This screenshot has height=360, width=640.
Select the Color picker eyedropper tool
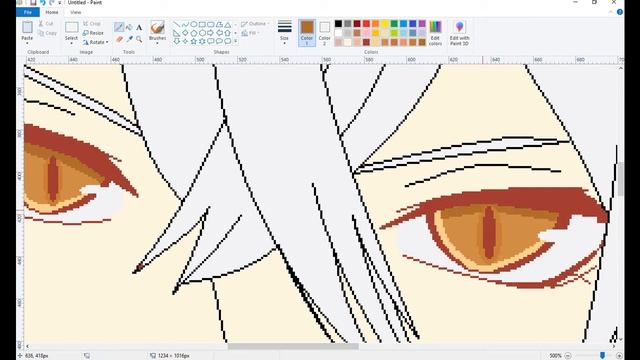click(129, 39)
